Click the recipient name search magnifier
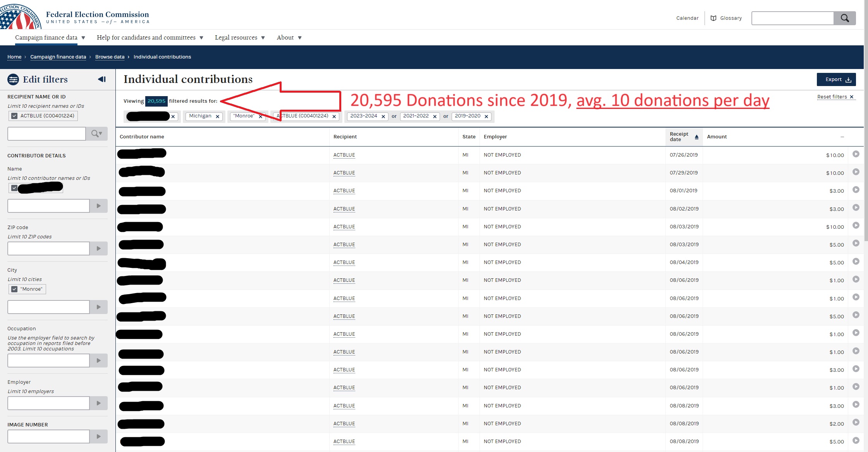 click(x=96, y=134)
